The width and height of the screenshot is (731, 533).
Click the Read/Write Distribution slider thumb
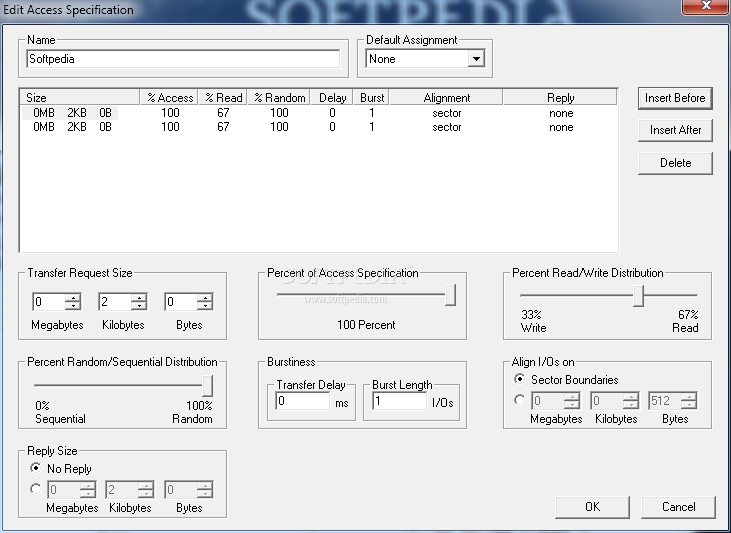(638, 296)
